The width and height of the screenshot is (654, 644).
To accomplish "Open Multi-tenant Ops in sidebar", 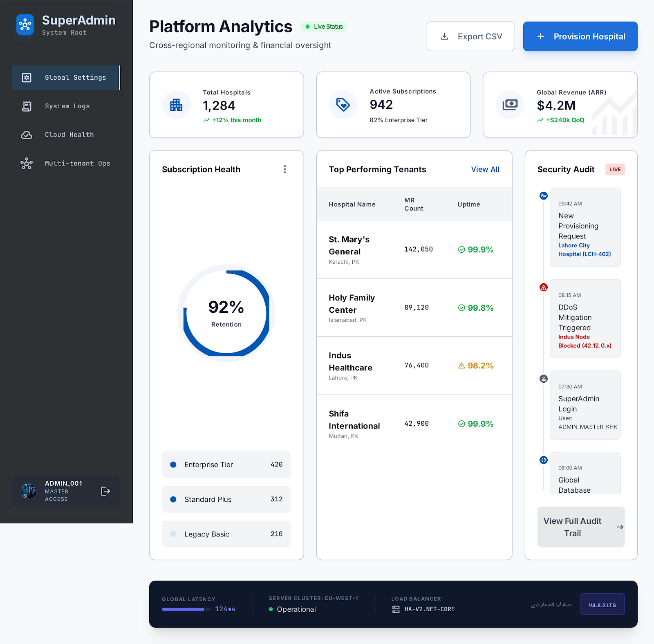I will coord(66,164).
